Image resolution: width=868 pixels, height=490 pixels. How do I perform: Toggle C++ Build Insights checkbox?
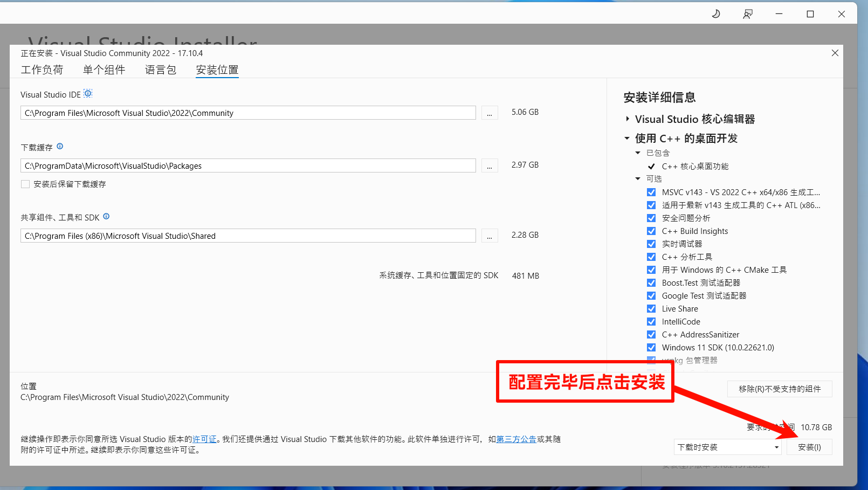pos(651,231)
